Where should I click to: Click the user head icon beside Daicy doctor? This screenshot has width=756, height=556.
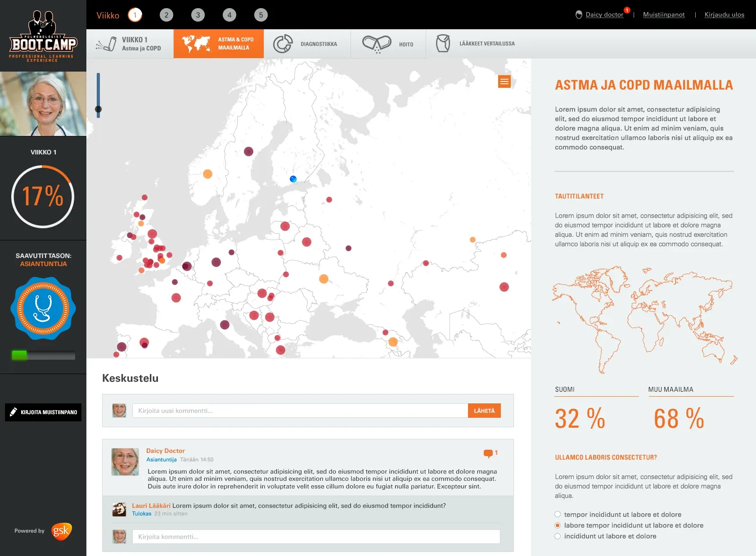tap(579, 14)
